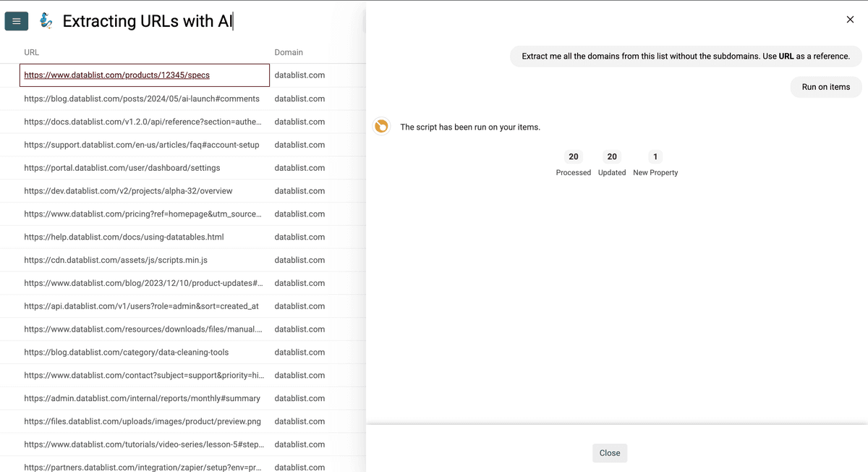The image size is (868, 472).
Task: Select the files.datablist.com product/preview.png cell
Action: [145, 421]
